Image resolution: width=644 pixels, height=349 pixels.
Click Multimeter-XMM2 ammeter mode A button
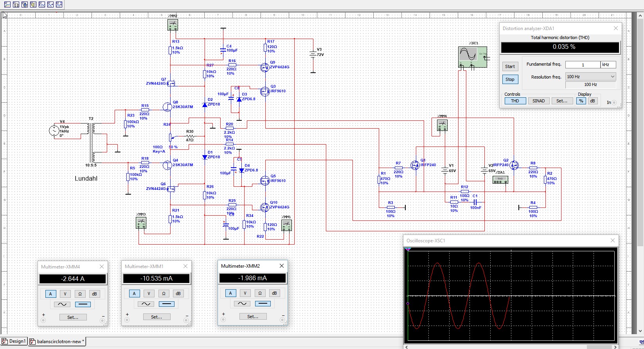230,293
